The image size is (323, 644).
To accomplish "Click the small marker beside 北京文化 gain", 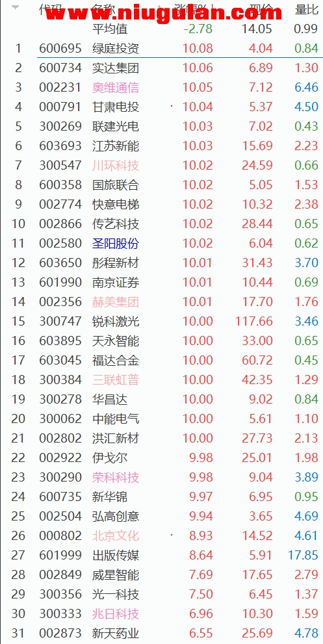I will click(172, 535).
